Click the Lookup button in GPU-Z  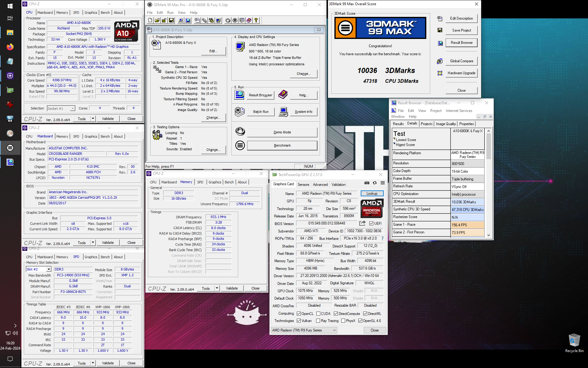tap(372, 194)
